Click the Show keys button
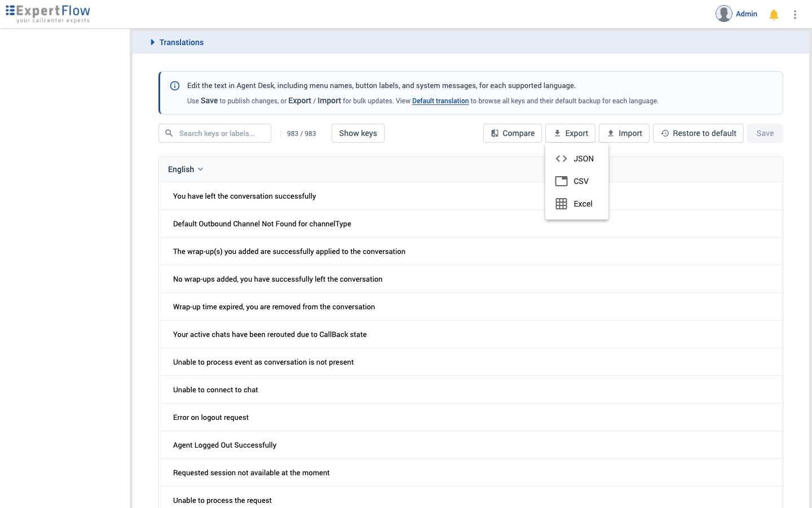The width and height of the screenshot is (812, 508). [x=358, y=133]
